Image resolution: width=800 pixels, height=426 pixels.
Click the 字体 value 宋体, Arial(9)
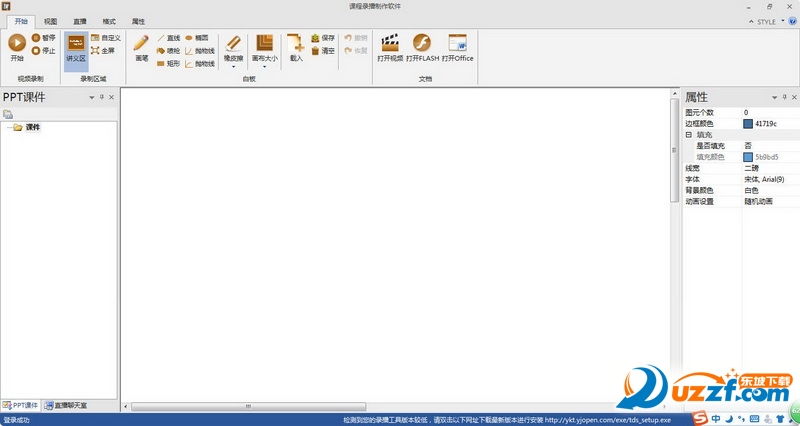coord(764,179)
